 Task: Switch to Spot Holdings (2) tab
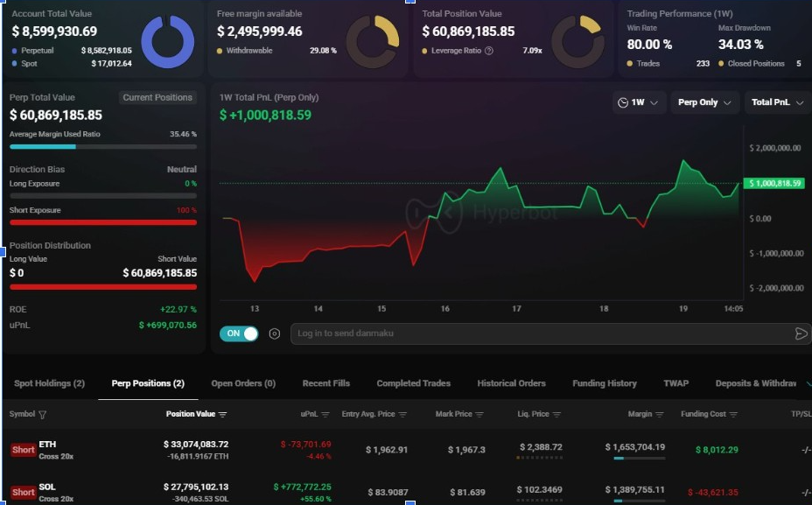49,383
